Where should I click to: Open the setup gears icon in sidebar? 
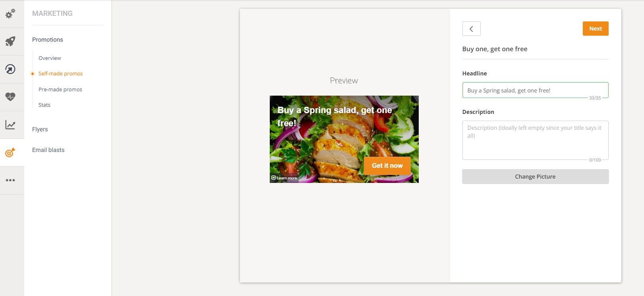pyautogui.click(x=10, y=13)
